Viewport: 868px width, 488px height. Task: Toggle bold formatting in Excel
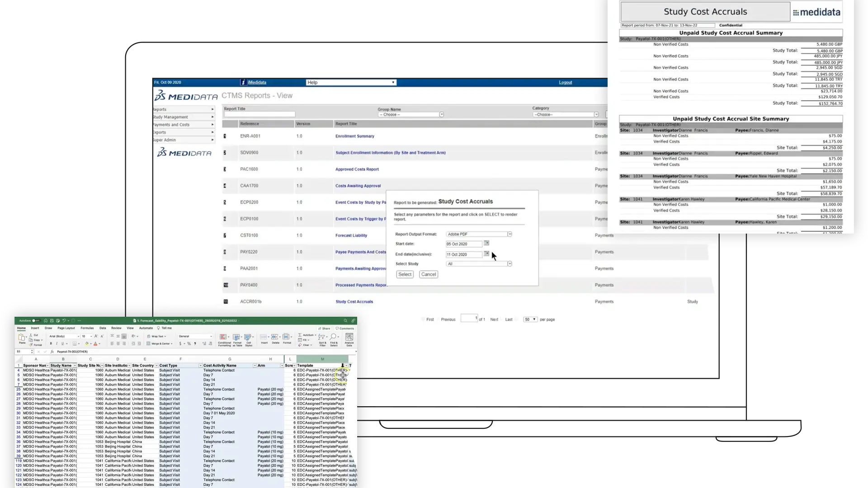pyautogui.click(x=51, y=344)
